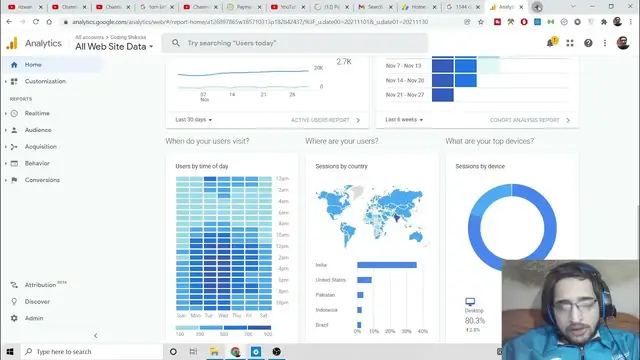Click the Desktop device icon
The height and width of the screenshot is (360, 640).
(470, 302)
